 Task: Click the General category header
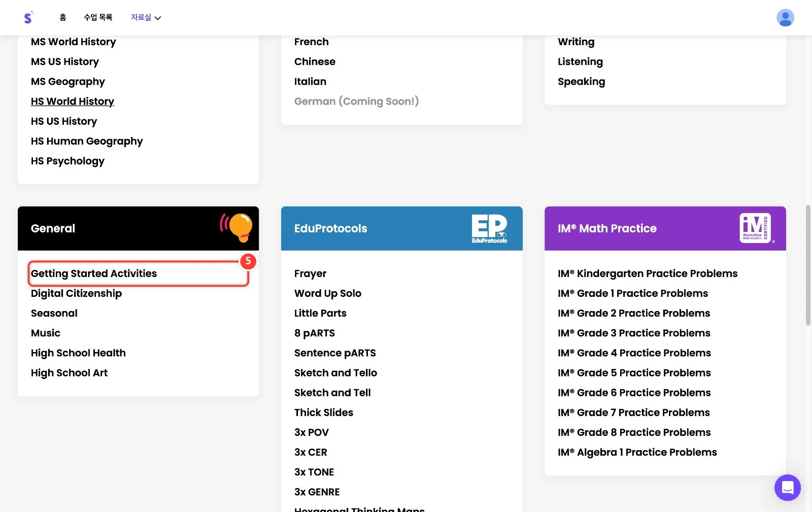click(x=138, y=228)
